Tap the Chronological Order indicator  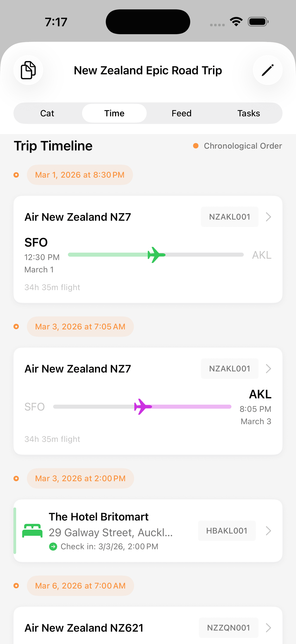pyautogui.click(x=238, y=146)
